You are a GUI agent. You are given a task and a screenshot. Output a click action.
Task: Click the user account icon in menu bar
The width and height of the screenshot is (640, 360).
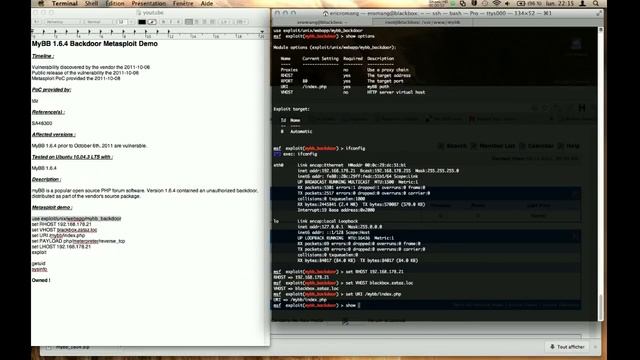tap(582, 3)
